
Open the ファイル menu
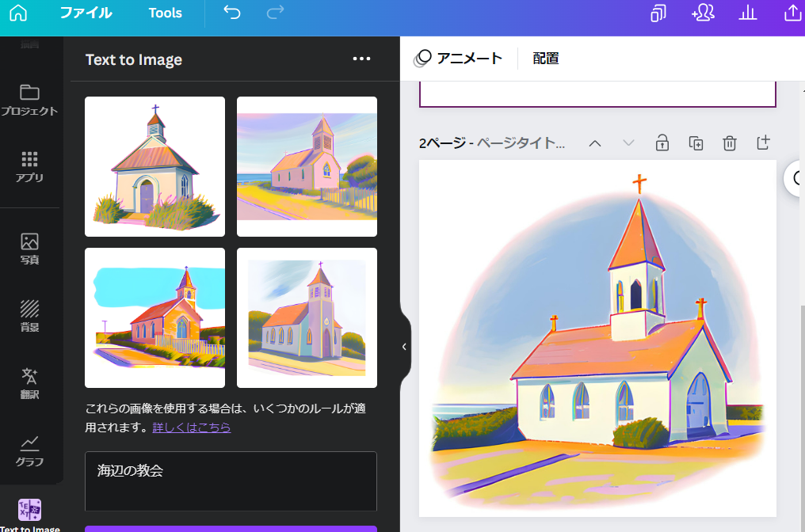pyautogui.click(x=86, y=13)
